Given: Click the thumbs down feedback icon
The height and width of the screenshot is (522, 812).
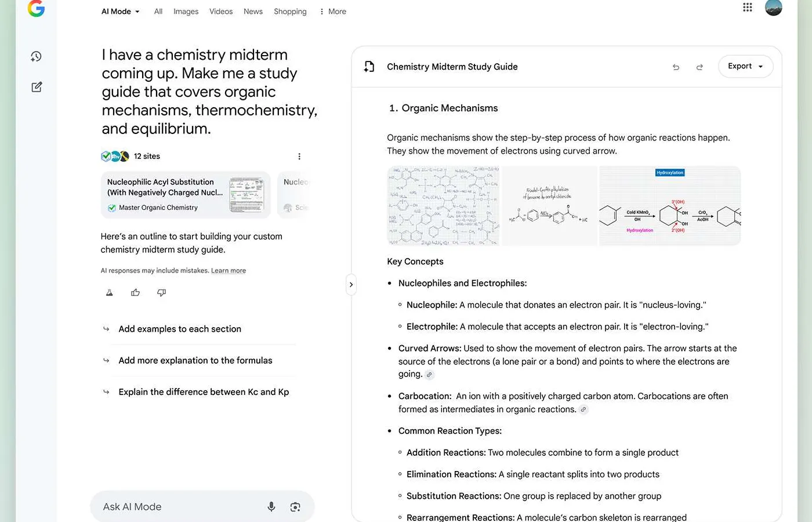Looking at the screenshot, I should 162,293.
